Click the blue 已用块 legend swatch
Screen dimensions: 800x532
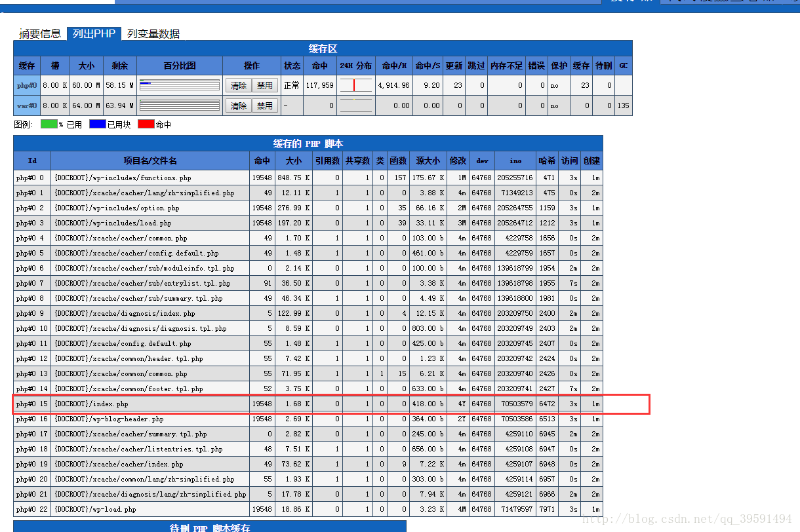tap(97, 124)
